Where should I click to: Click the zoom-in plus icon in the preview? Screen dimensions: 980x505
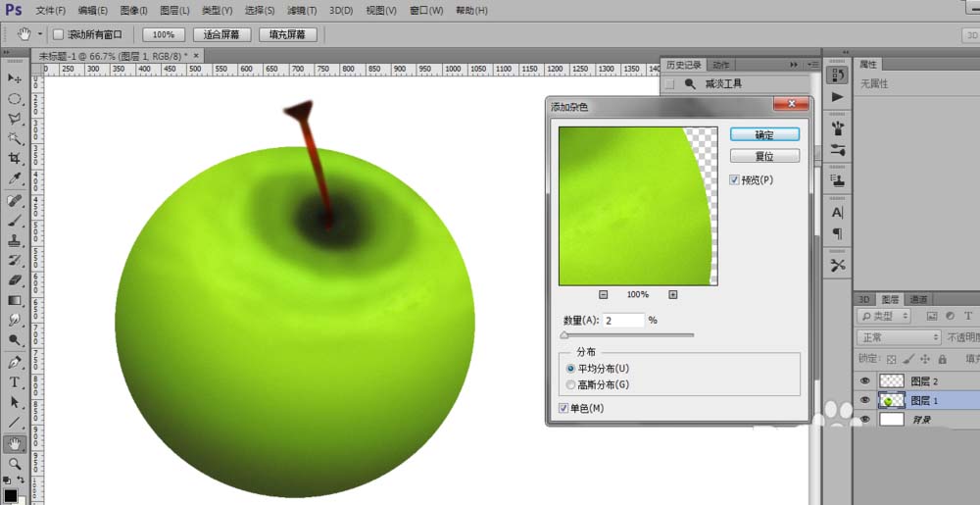tap(673, 294)
